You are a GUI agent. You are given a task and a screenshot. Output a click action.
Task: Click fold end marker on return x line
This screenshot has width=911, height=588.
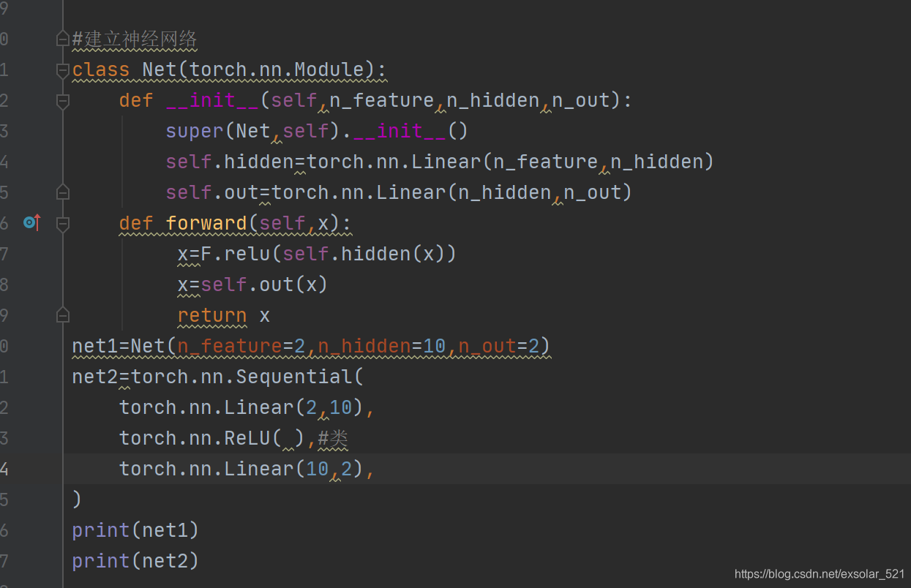coord(63,315)
